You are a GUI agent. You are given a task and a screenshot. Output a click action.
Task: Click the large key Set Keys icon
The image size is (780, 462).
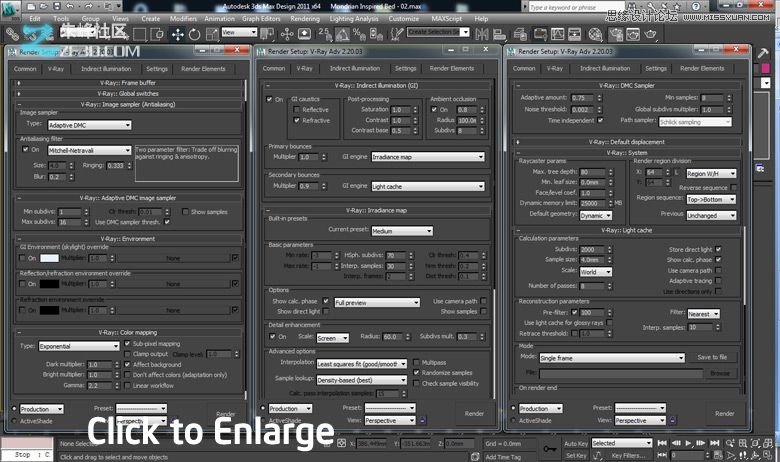550,449
